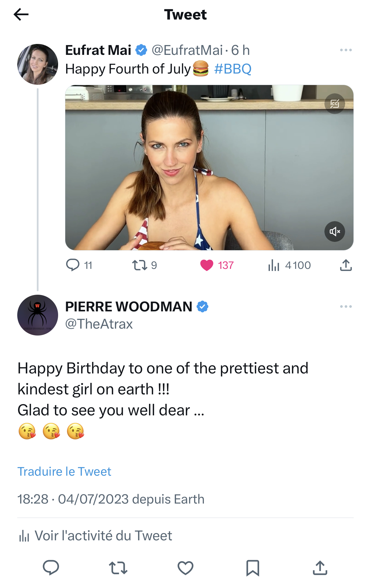
Task: Bookmark Pierre Woodman's tweet
Action: click(x=253, y=568)
